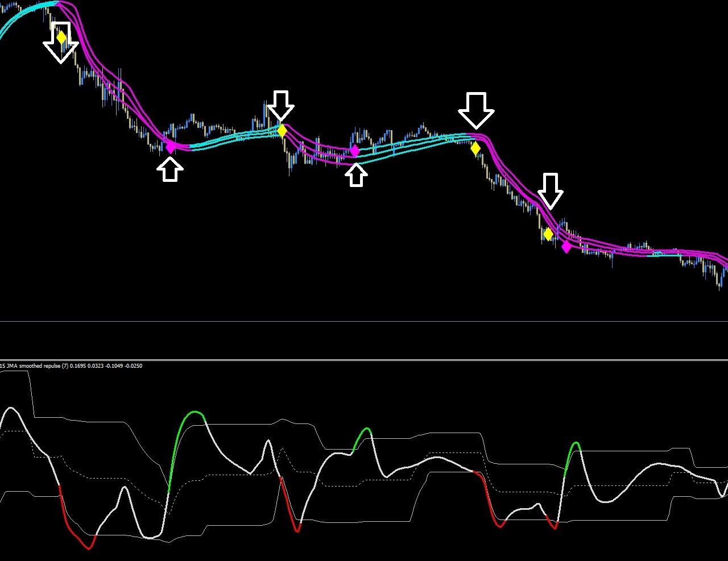Select the magenta diamond at the first downtrend's bottom

[x=171, y=147]
